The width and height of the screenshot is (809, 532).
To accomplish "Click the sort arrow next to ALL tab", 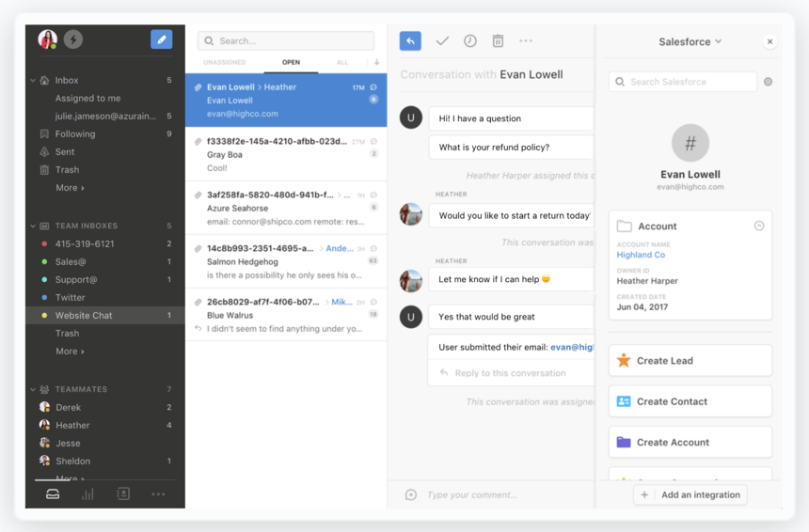I will pyautogui.click(x=376, y=62).
